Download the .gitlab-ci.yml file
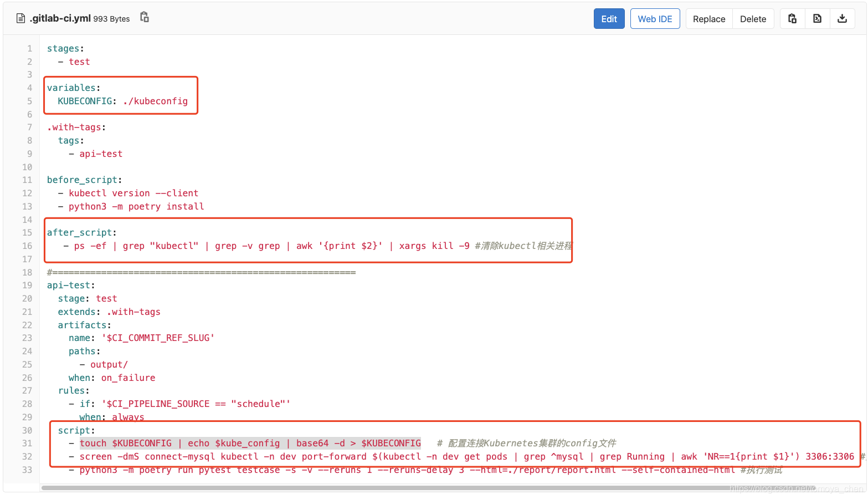The width and height of the screenshot is (868, 499). (842, 18)
